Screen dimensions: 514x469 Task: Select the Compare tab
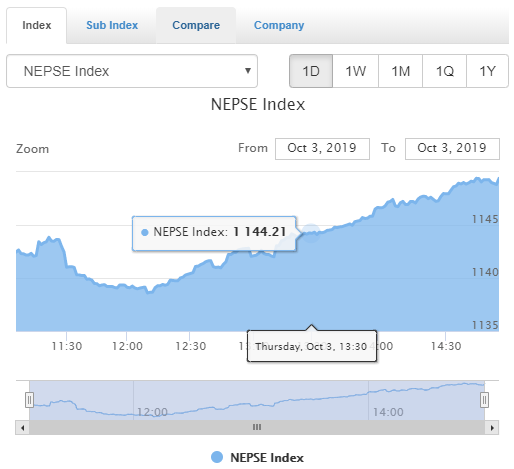click(196, 25)
